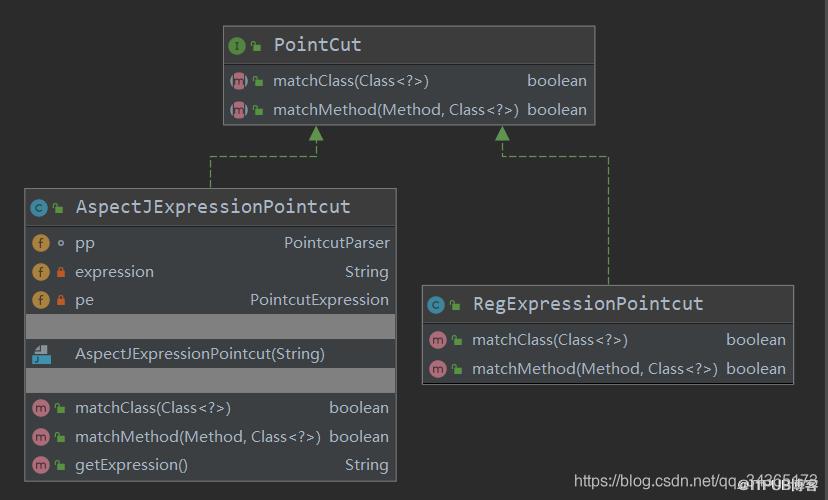Select PointCut matchClass(Class<?>) row text

tap(351, 81)
